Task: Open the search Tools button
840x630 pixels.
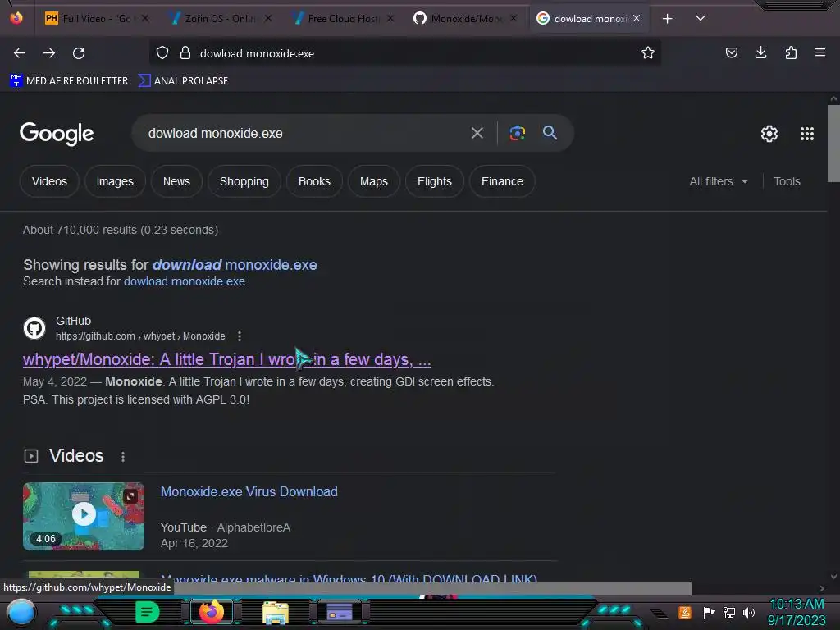Action: pyautogui.click(x=787, y=181)
